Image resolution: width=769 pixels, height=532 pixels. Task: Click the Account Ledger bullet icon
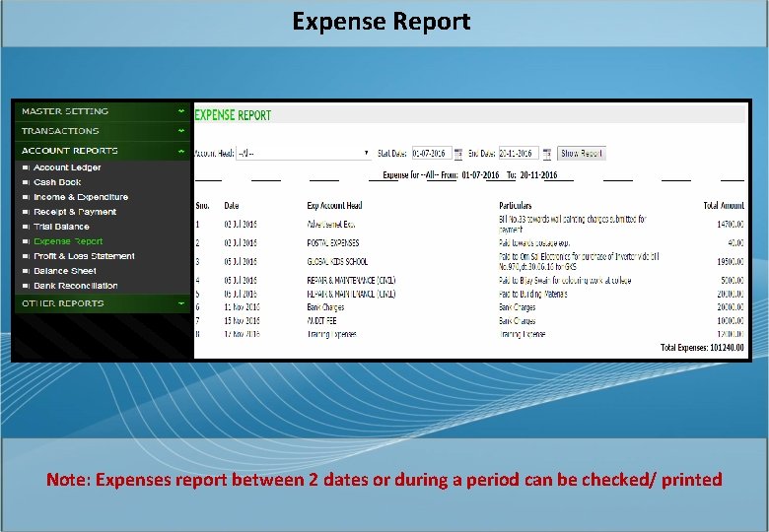coord(26,168)
